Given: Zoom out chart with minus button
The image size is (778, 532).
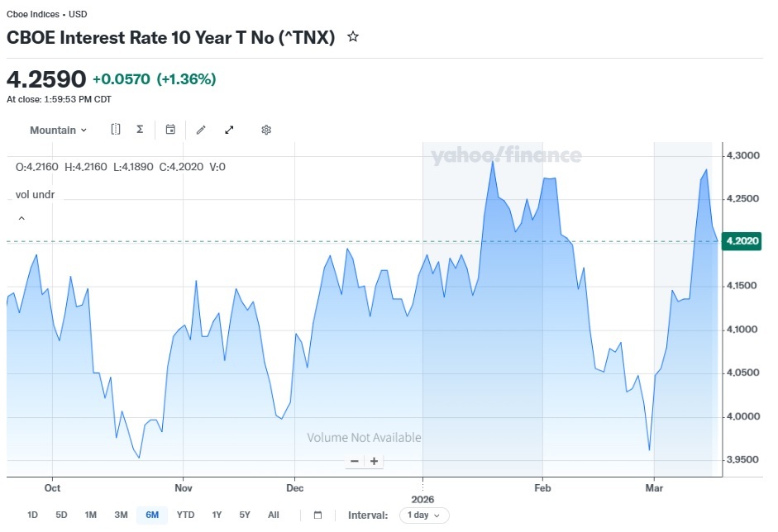Looking at the screenshot, I should point(354,461).
